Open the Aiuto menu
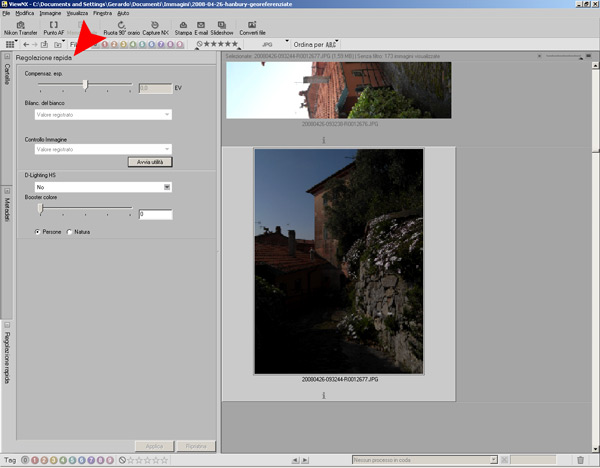The width and height of the screenshot is (600, 468). coord(123,13)
